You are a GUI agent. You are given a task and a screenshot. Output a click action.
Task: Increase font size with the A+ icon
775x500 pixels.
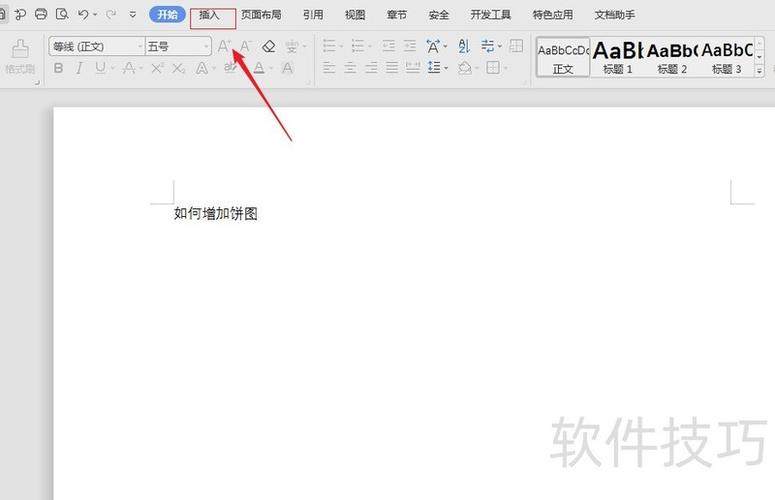224,46
